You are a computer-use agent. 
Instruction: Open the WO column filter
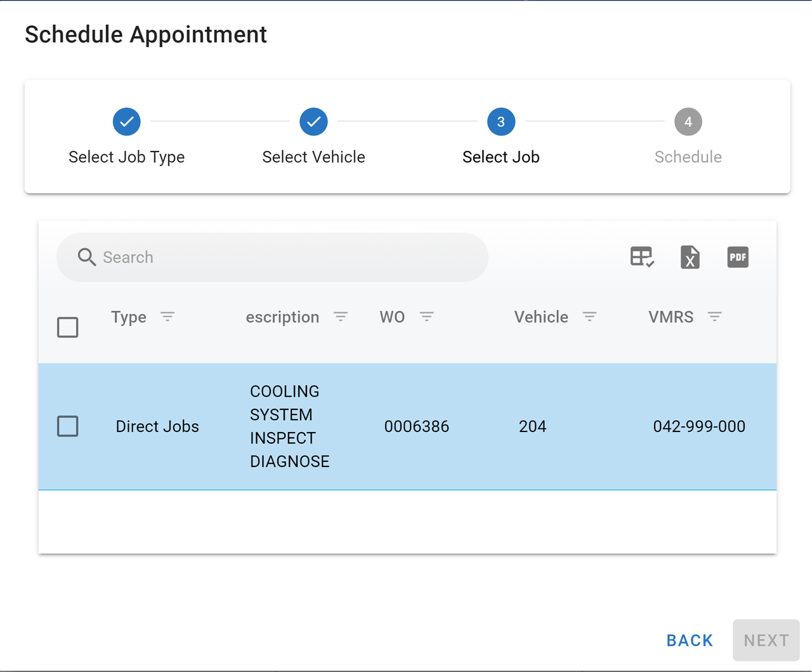click(x=427, y=317)
